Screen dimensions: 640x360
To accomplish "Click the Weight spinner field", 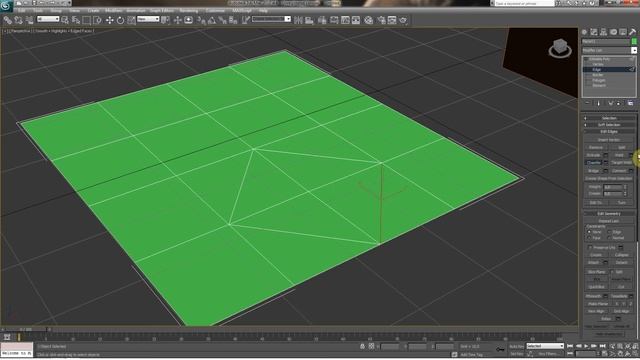I will click(x=612, y=187).
